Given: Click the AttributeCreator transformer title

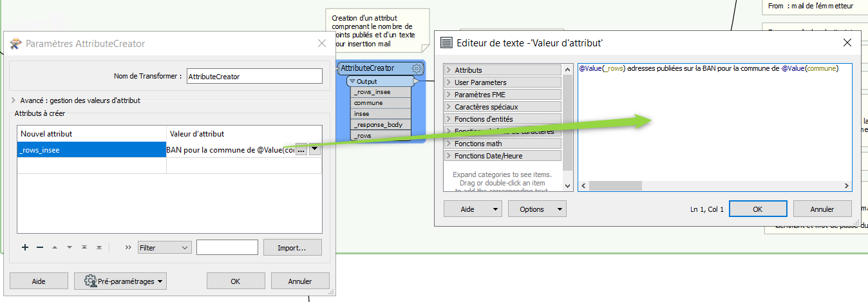Looking at the screenshot, I should point(367,68).
